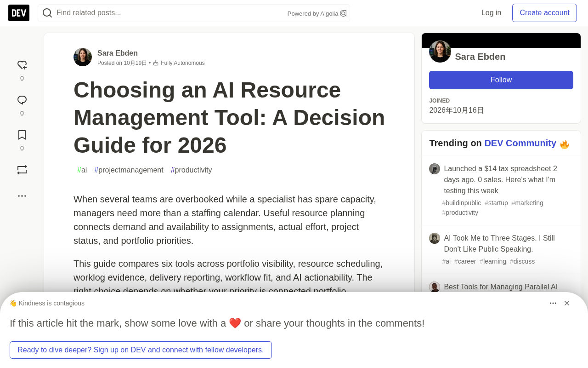Jump to comments via speech bubble icon
The image size is (588, 368).
(x=22, y=100)
